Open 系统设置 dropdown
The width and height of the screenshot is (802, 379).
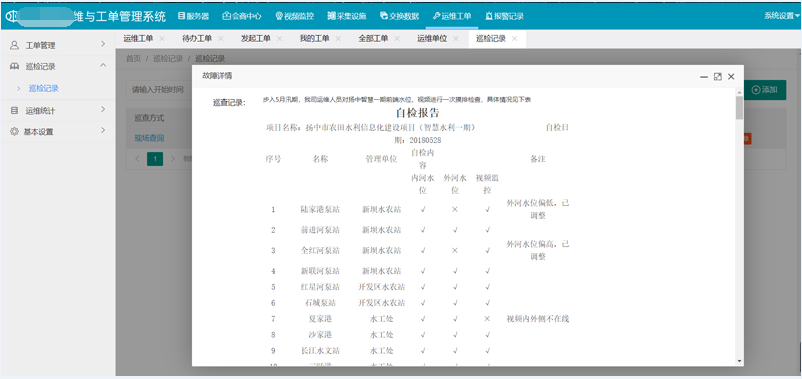pos(782,16)
